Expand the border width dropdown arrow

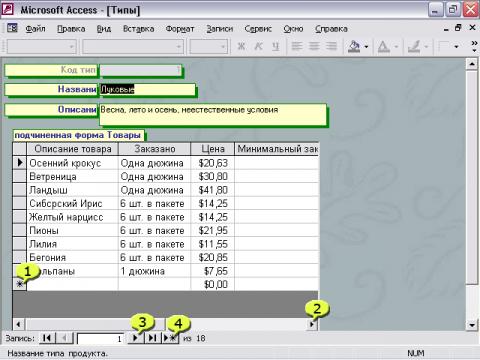(x=456, y=47)
